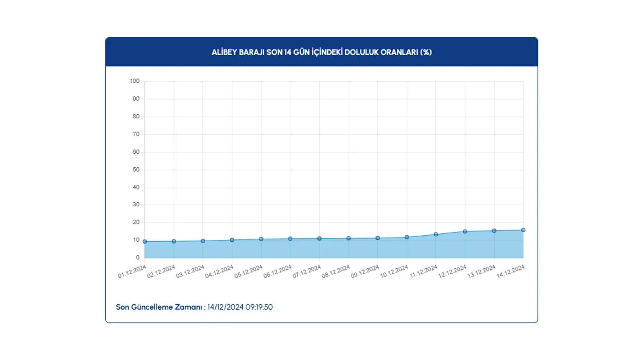Click the x-axis label 14.12.2024

tap(510, 271)
